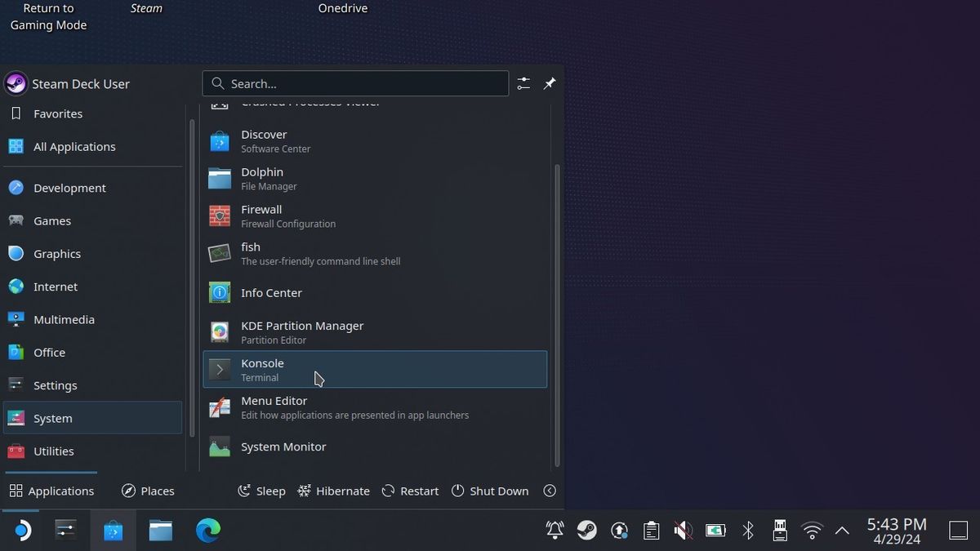Open the Menu Editor
980x551 pixels.
coord(219,407)
